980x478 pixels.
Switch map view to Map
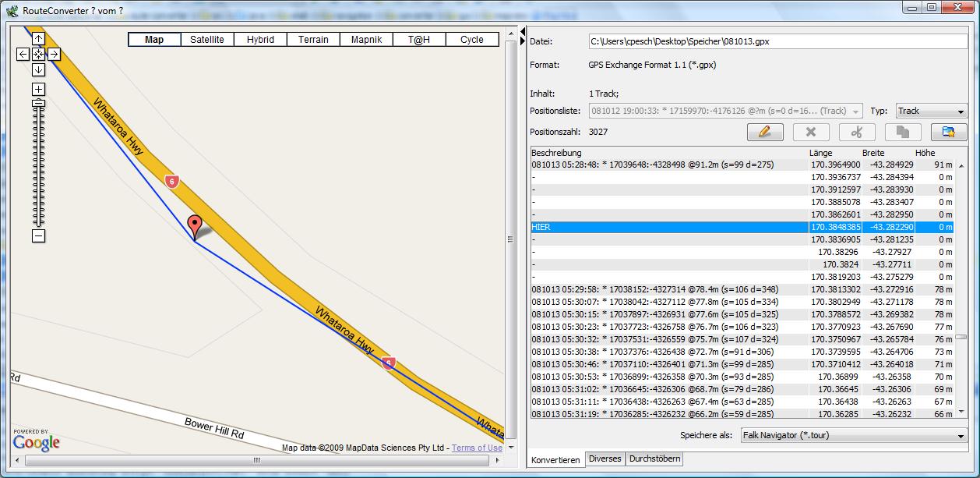click(x=154, y=40)
